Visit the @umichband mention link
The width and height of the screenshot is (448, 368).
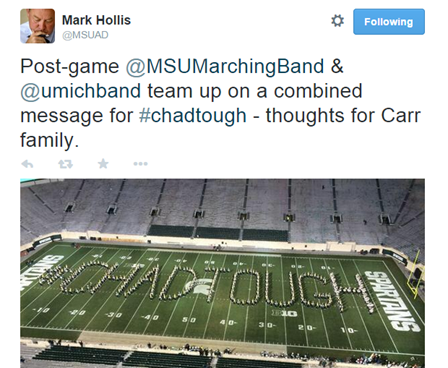click(81, 91)
